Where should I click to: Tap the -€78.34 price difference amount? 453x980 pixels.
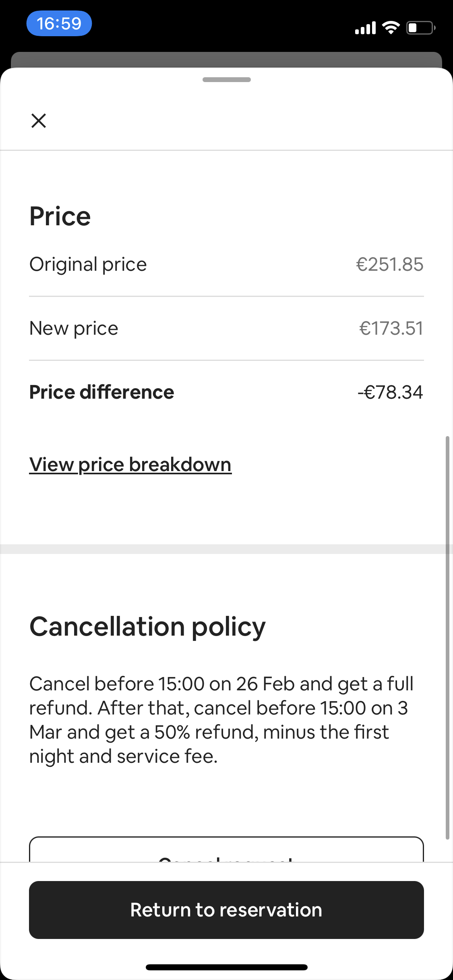pyautogui.click(x=391, y=392)
